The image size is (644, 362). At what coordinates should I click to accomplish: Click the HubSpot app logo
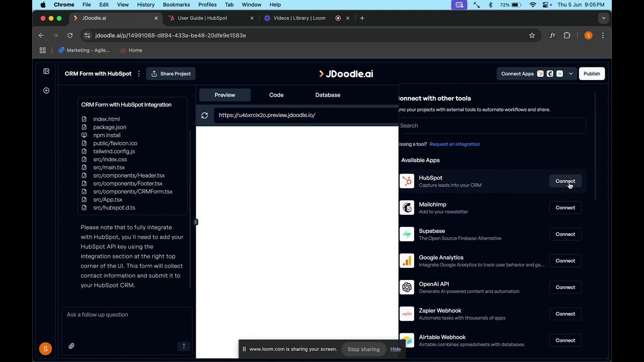point(407,181)
